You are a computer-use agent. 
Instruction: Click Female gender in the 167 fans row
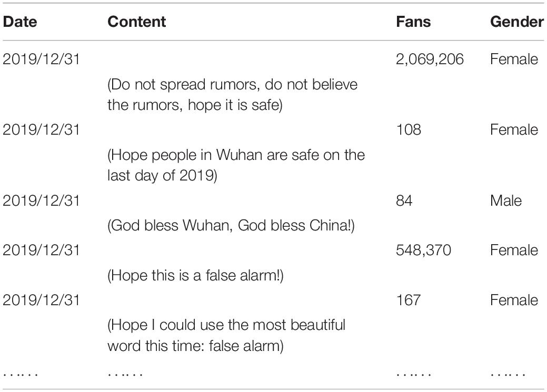click(514, 300)
